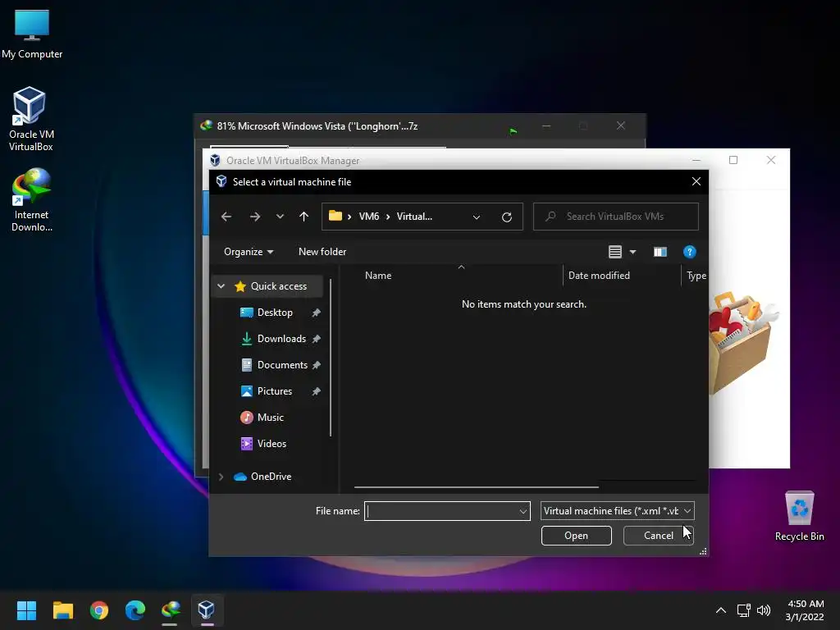This screenshot has height=630, width=840.
Task: Click the Virtual... breadcrumb segment
Action: (x=414, y=217)
